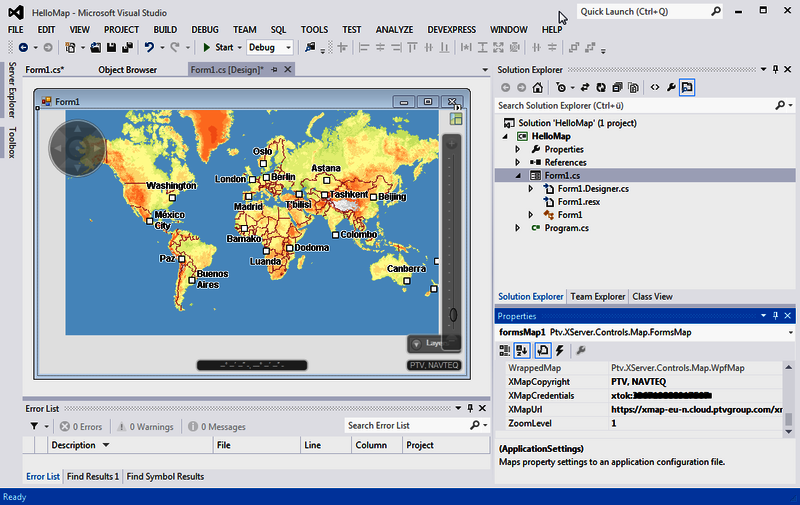Image resolution: width=800 pixels, height=505 pixels.
Task: Toggle auto-hide pin on Solution Explorer
Action: point(776,69)
